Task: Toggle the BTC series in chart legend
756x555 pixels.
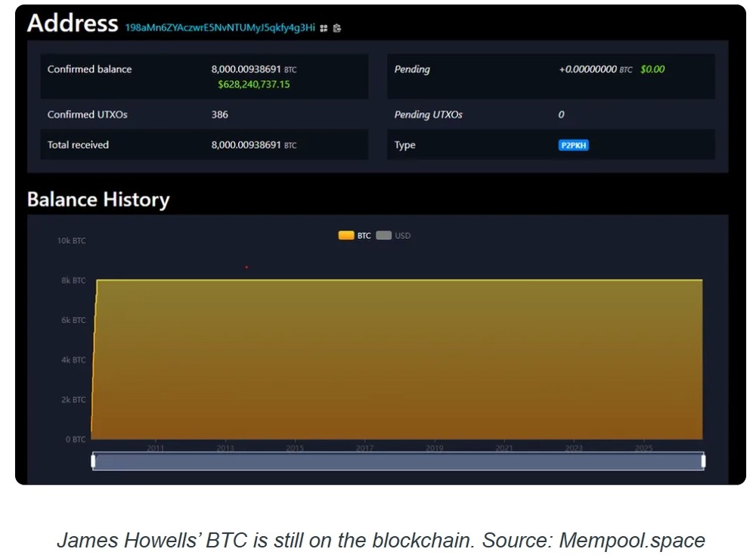Action: tap(355, 235)
